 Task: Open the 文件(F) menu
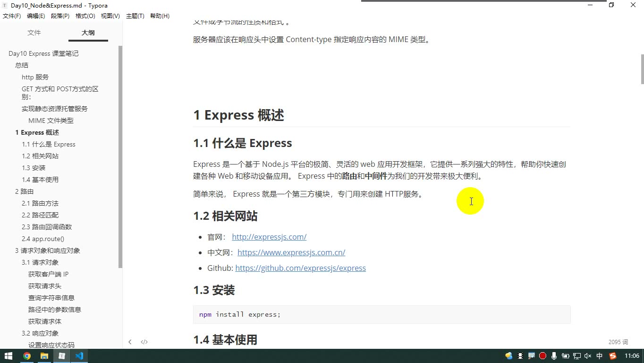(12, 16)
